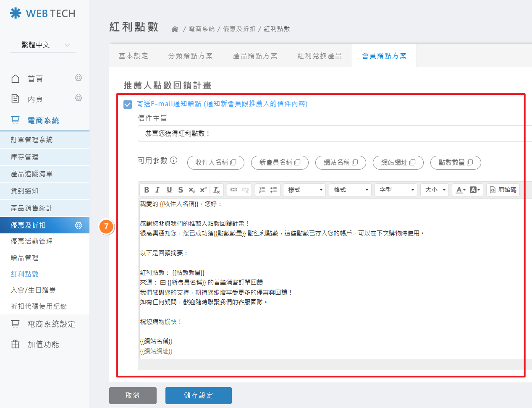The width and height of the screenshot is (532, 408).
Task: Open the 字型 font dropdown
Action: pos(396,190)
